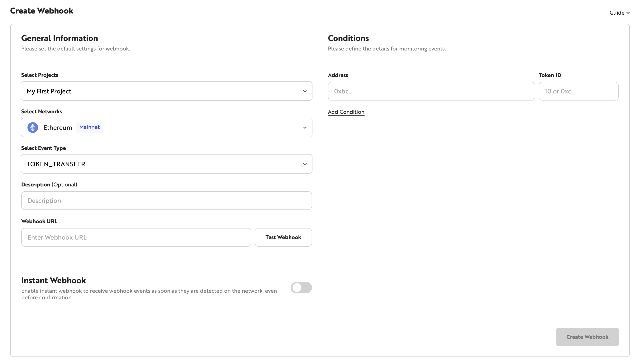Image resolution: width=640 pixels, height=364 pixels.
Task: Enable the Instant Webhook toggle
Action: (x=301, y=287)
